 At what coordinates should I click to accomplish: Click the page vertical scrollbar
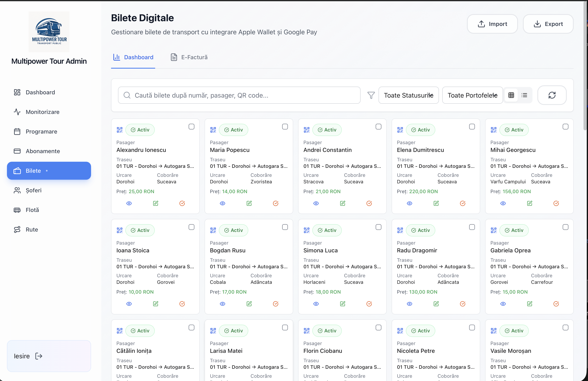tap(585, 66)
